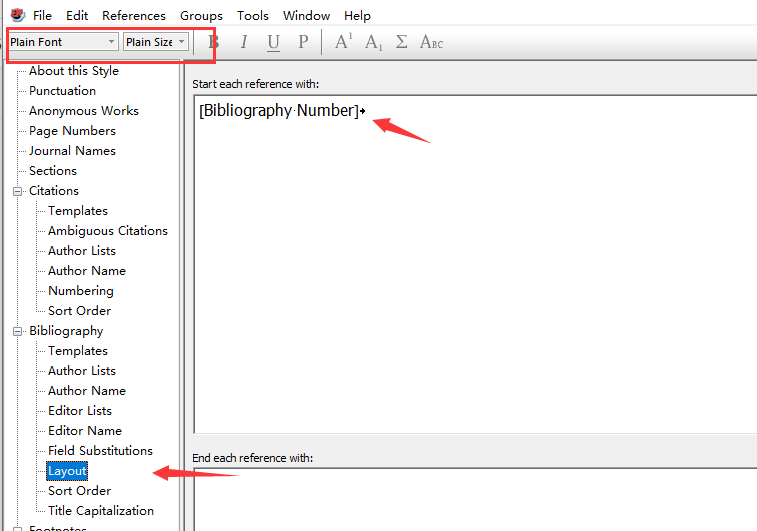This screenshot has width=757, height=531.
Task: Open the Window menu
Action: (306, 15)
